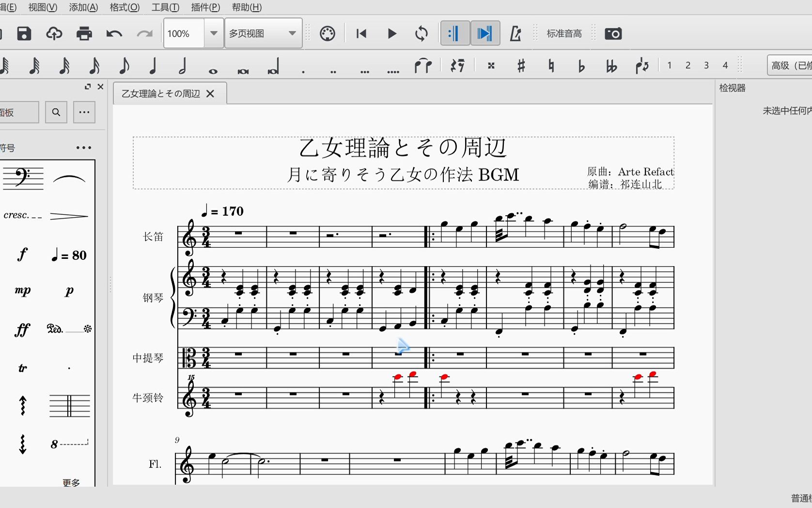Open the 多页视图 view mode dropdown
This screenshot has width=812, height=508.
(264, 33)
